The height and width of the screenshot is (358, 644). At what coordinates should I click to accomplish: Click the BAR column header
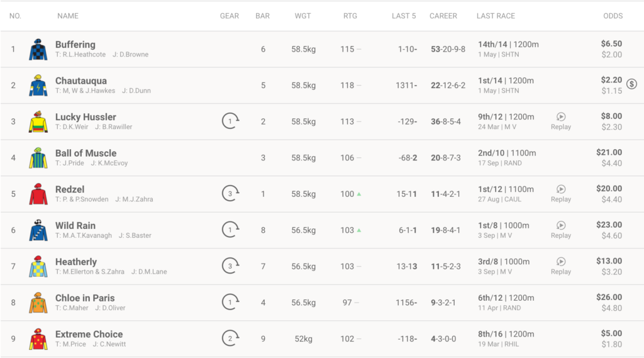click(262, 16)
